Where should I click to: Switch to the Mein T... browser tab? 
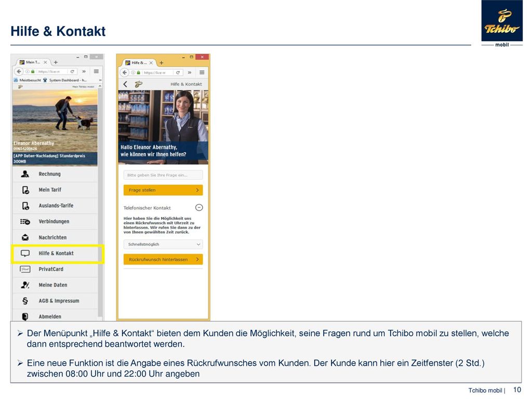(x=33, y=62)
